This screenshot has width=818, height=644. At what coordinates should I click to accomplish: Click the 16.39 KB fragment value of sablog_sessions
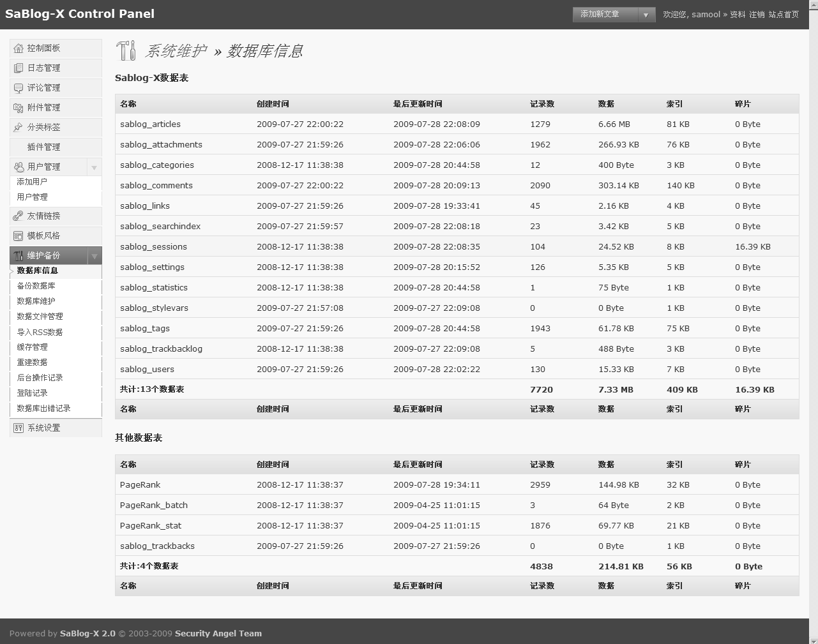click(x=753, y=247)
